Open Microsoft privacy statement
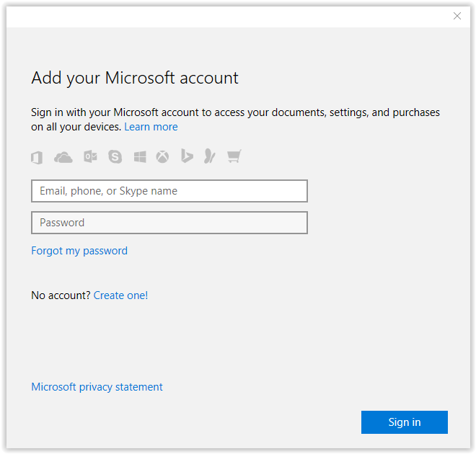Viewport: 476px width, 454px height. coord(97,387)
